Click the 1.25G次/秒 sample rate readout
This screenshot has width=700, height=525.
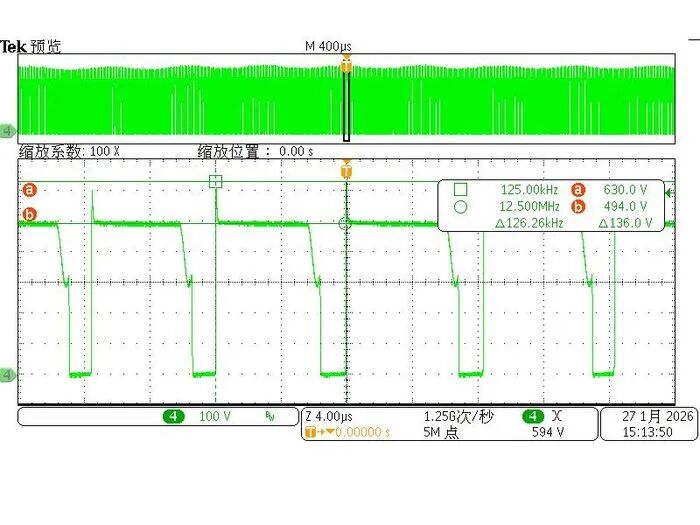pos(458,417)
